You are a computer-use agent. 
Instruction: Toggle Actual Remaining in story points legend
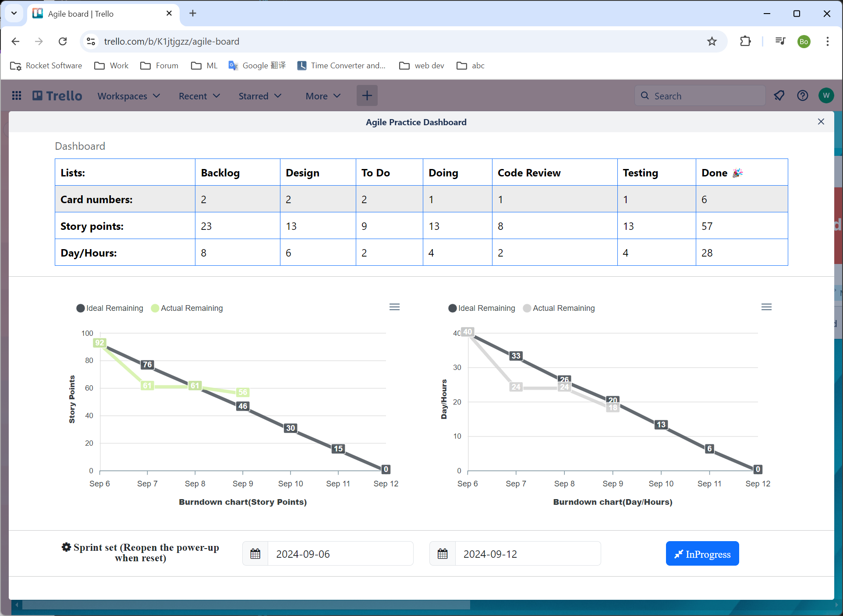[x=187, y=308]
